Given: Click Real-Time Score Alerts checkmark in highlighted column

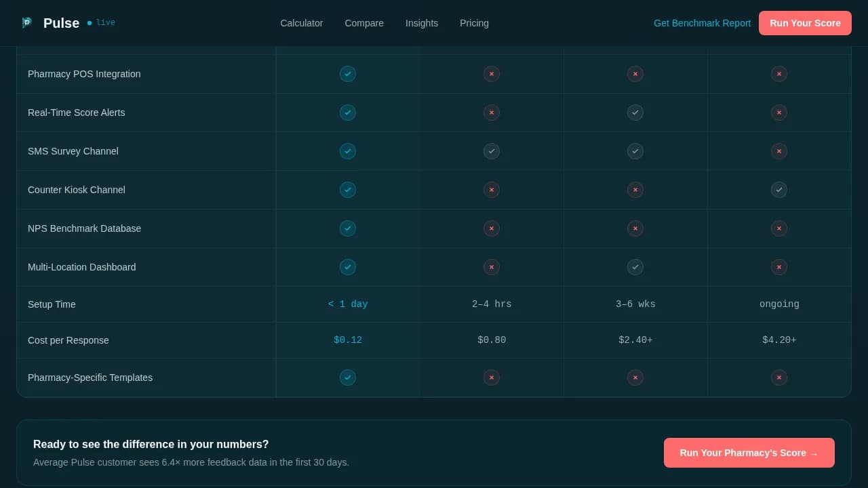Looking at the screenshot, I should point(348,113).
